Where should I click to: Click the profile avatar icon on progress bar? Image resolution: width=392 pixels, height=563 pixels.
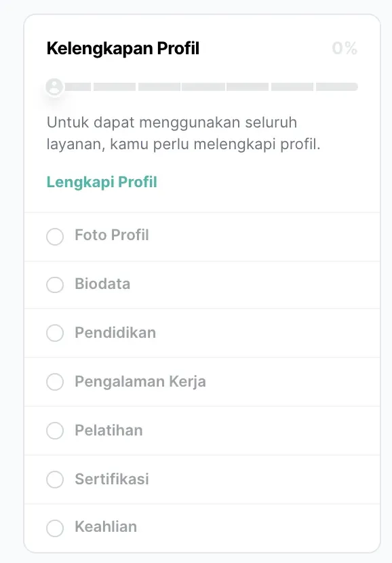click(x=54, y=87)
